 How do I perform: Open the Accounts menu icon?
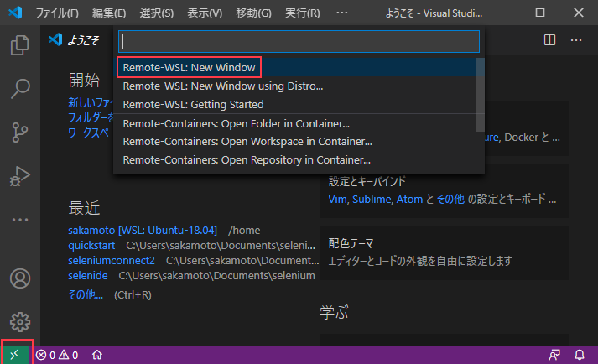pyautogui.click(x=20, y=278)
